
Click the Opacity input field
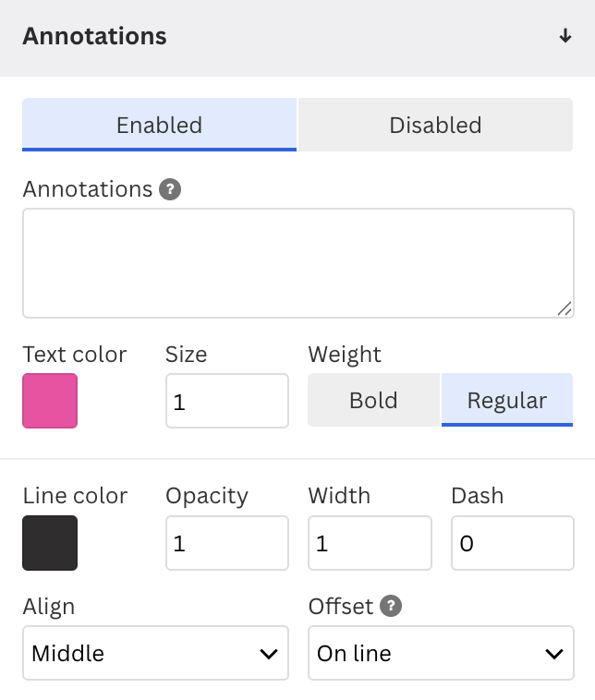[x=227, y=543]
